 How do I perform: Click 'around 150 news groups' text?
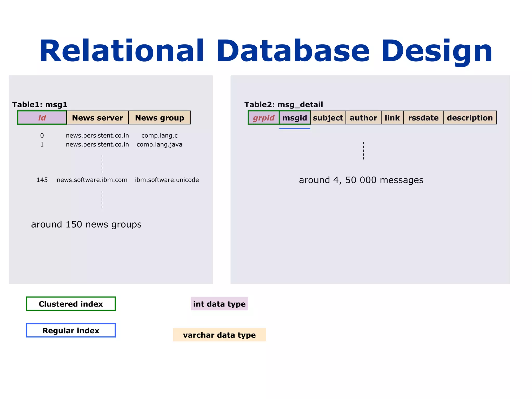coord(86,224)
